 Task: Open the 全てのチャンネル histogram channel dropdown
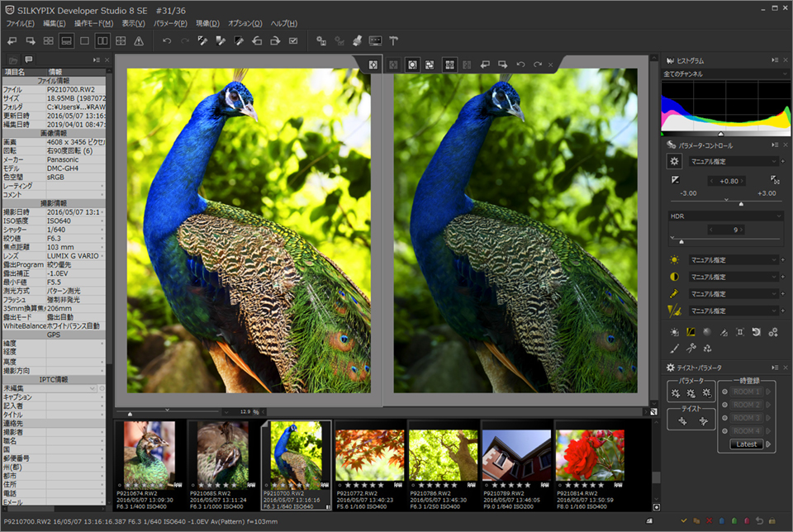click(x=721, y=74)
